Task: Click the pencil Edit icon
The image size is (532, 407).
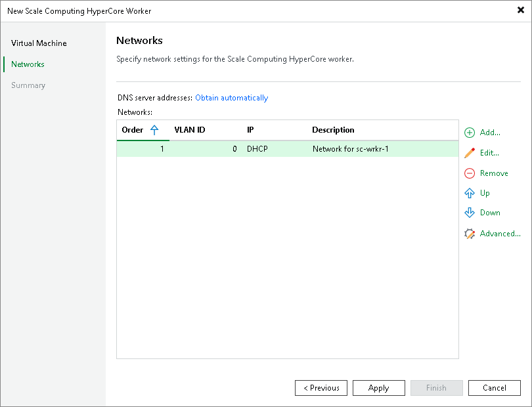Action: (x=470, y=153)
